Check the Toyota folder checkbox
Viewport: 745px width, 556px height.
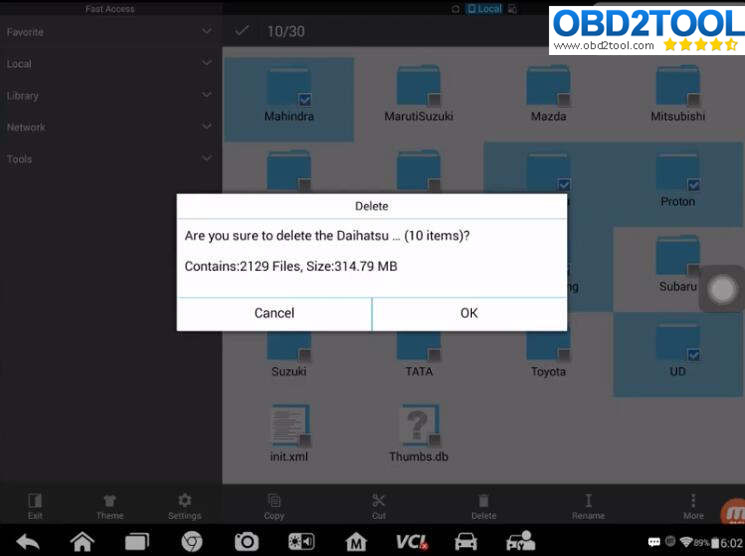[564, 355]
